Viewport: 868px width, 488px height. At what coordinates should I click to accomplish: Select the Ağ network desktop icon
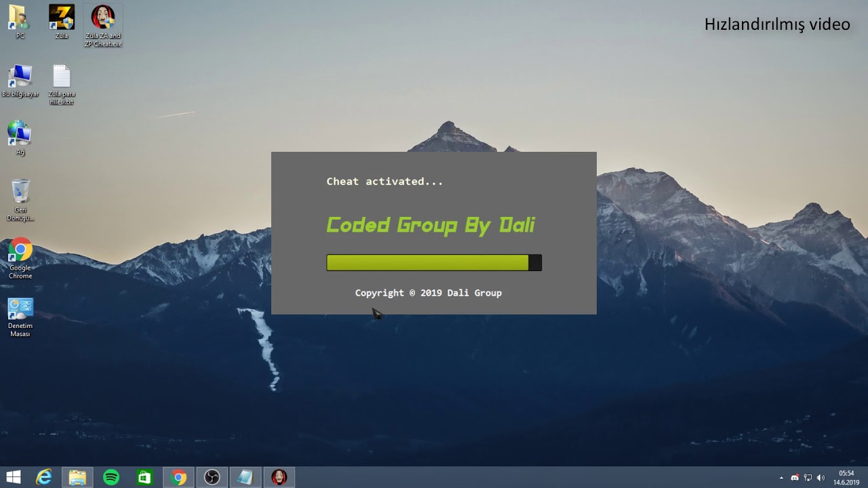pos(20,138)
